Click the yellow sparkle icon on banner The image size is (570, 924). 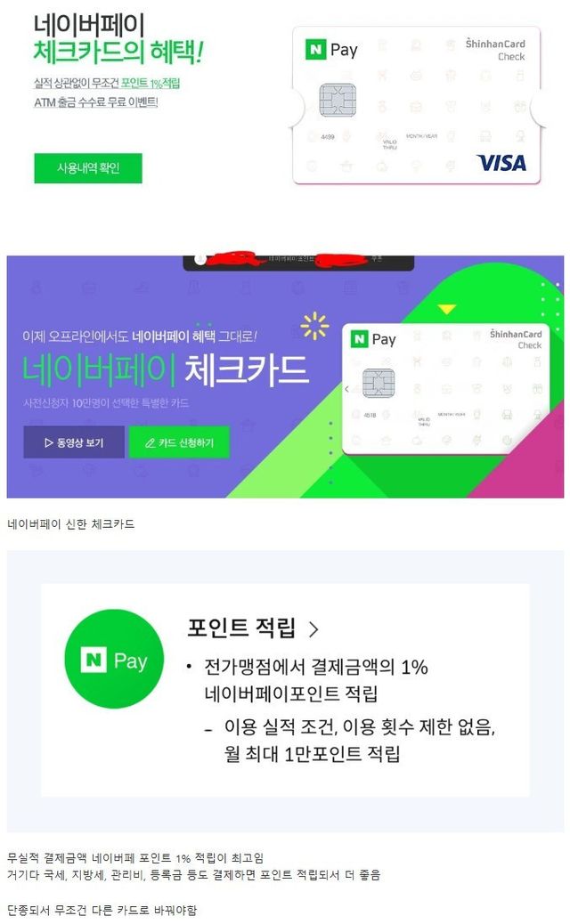pyautogui.click(x=314, y=325)
